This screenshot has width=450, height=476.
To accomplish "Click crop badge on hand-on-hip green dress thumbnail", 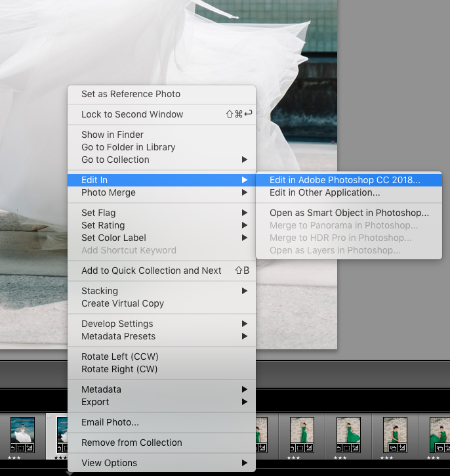I will (x=300, y=448).
